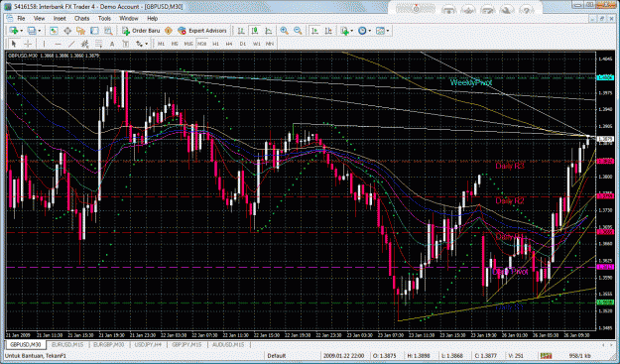
Task: Toggle the Market Watch window icon
Action: coord(54,31)
